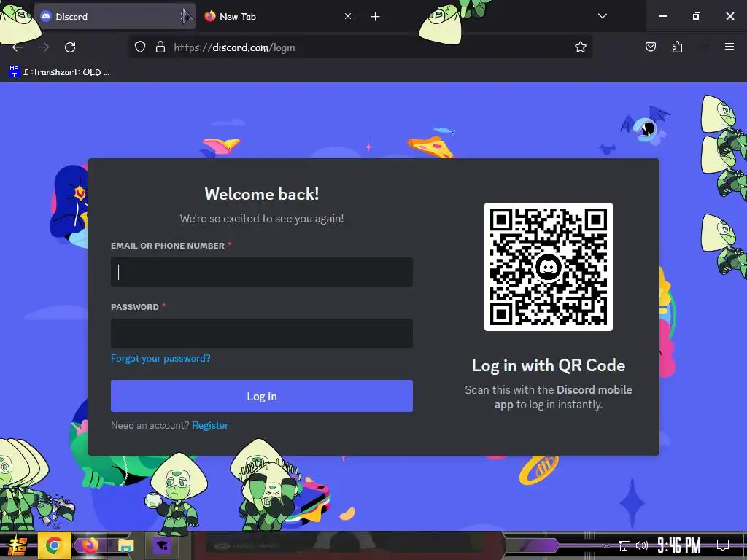Open the transheart OLD bookmark
The height and width of the screenshot is (560, 747).
click(x=60, y=72)
